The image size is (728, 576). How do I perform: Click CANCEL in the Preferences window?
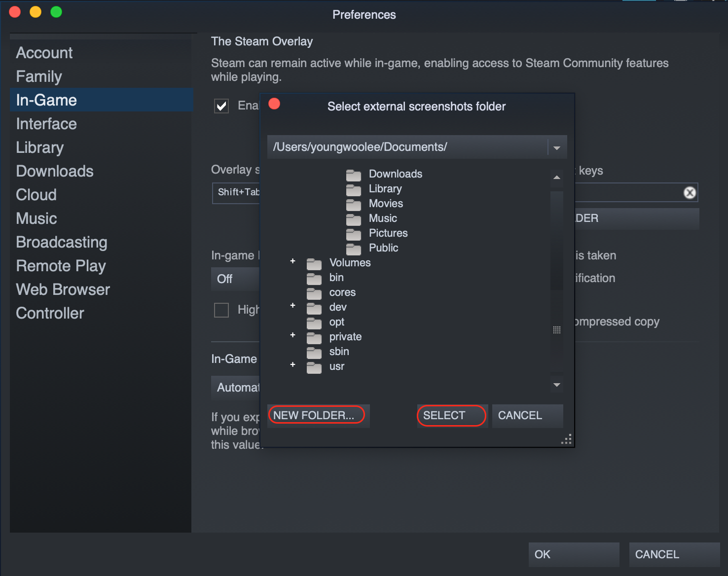tap(675, 554)
